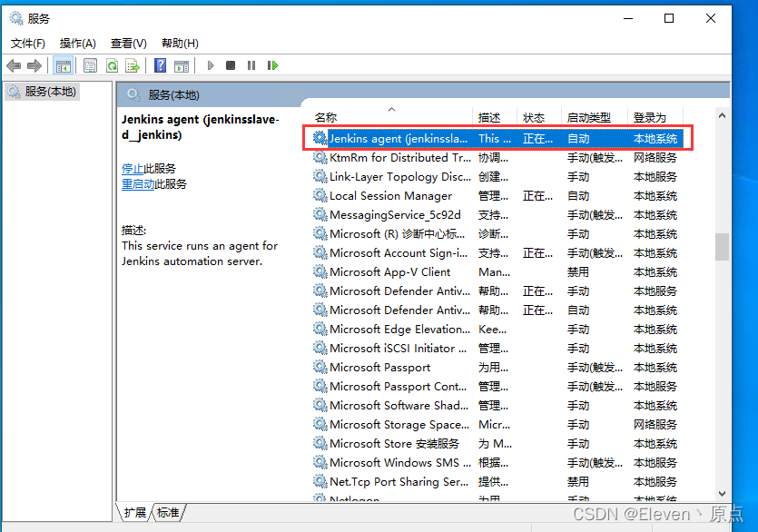This screenshot has width=758, height=532.
Task: Click 网络服务 logon of Microsoft Storage Space
Action: 655,424
